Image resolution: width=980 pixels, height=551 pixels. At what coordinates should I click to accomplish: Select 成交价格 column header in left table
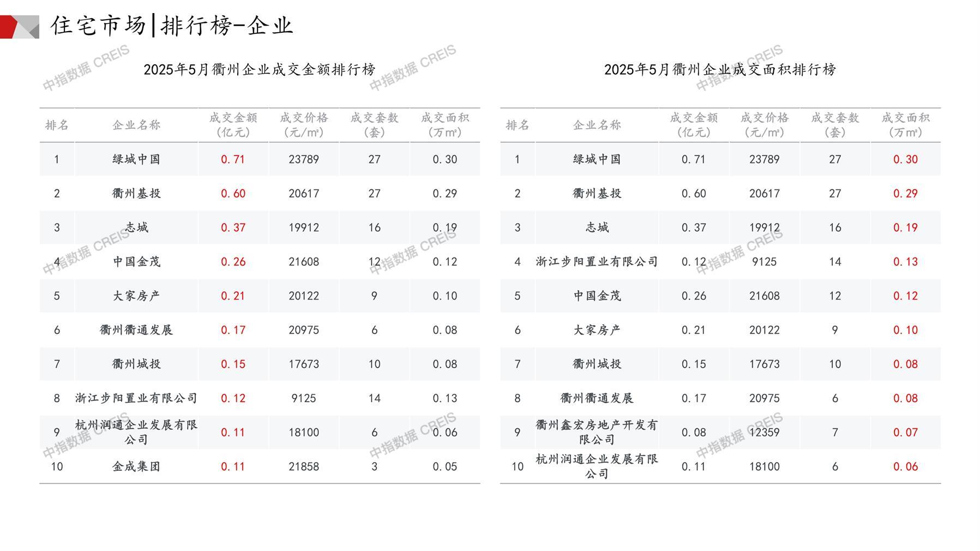(304, 125)
